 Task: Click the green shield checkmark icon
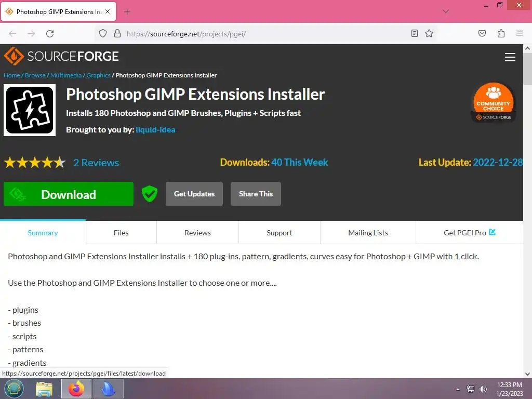(x=149, y=194)
